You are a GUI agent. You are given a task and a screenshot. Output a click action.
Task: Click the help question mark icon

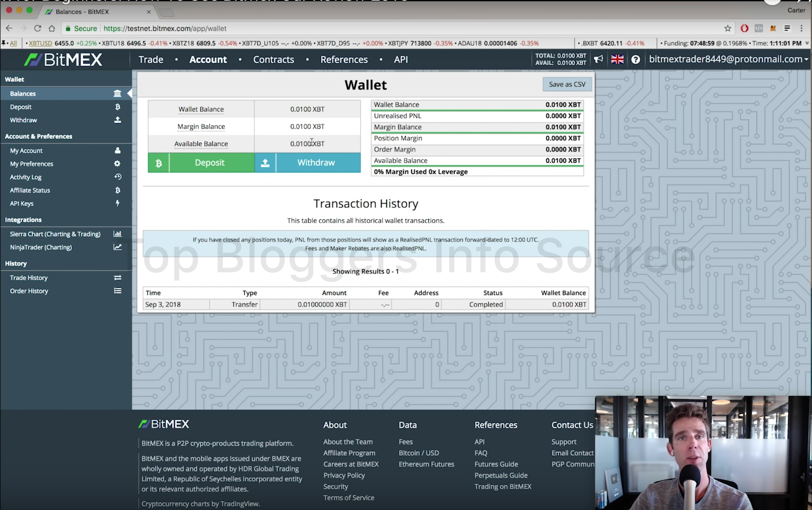pos(635,60)
